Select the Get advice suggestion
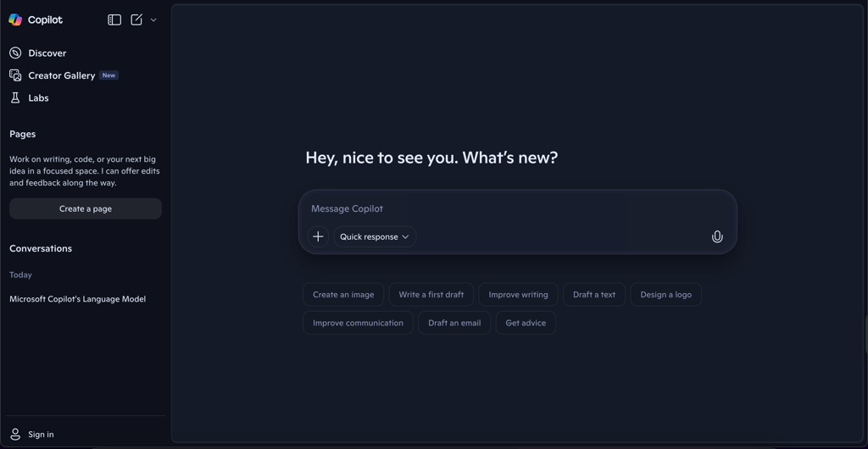 point(526,323)
